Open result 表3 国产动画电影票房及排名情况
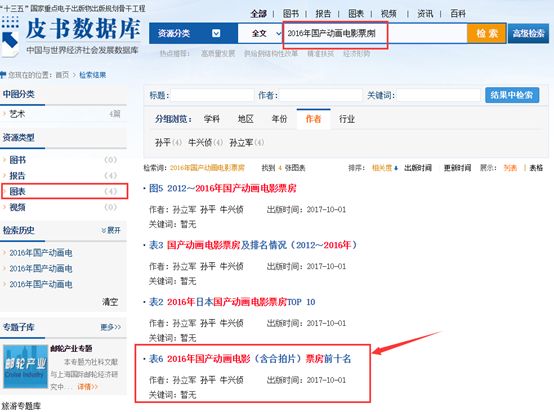The height and width of the screenshot is (412, 554). [253, 245]
